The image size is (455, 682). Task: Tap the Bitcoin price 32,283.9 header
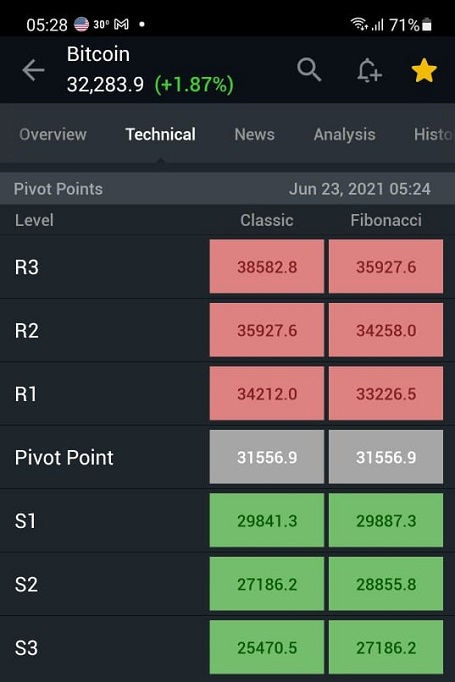pyautogui.click(x=105, y=84)
